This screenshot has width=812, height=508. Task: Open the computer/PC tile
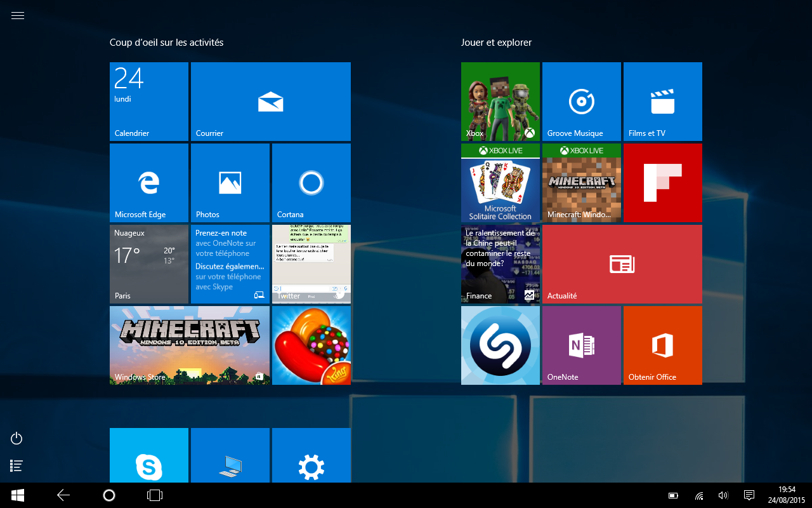[230, 455]
